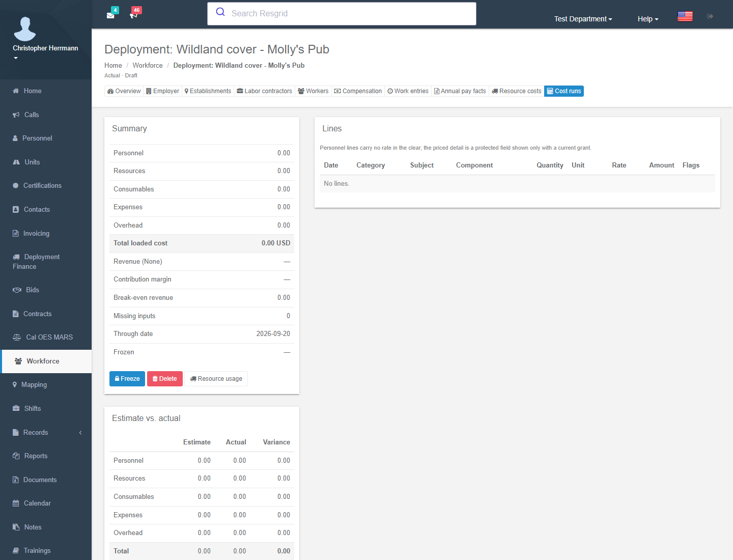
Task: Open the notifications megaphone icon with badge 46
Action: tap(134, 15)
